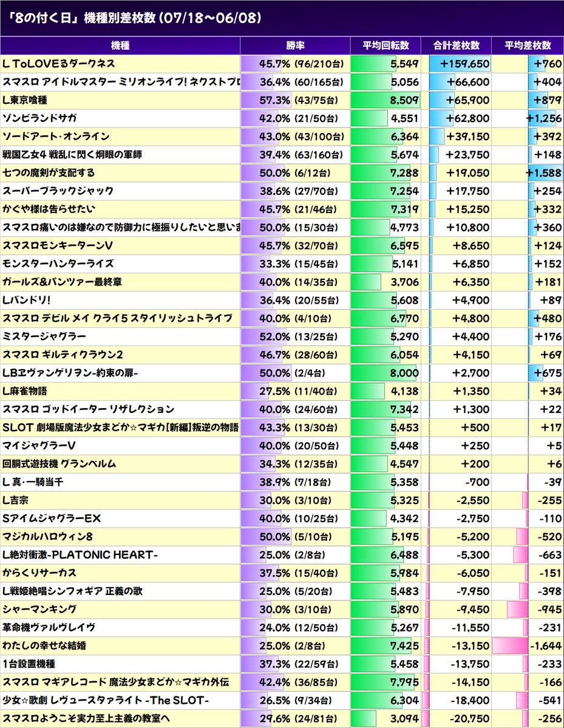This screenshot has width=564, height=728.
Task: Click the 平均差枚数 column header
Action: [528, 46]
